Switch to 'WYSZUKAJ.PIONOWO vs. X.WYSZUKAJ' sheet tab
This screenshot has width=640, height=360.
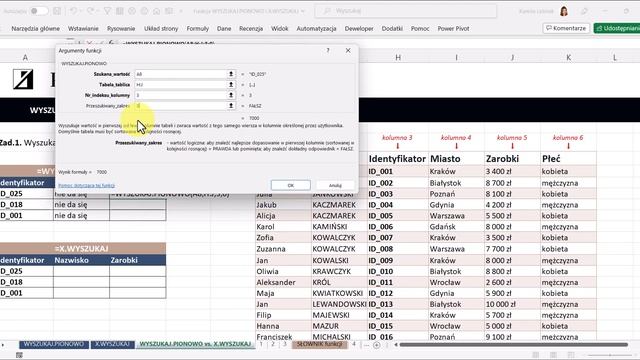click(x=195, y=344)
